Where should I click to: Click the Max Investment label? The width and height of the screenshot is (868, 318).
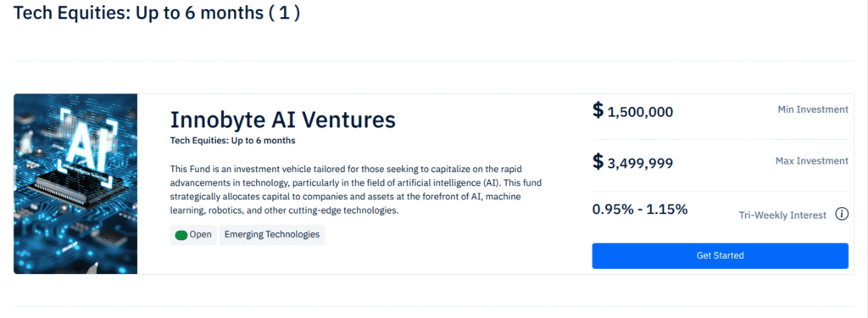coord(811,160)
